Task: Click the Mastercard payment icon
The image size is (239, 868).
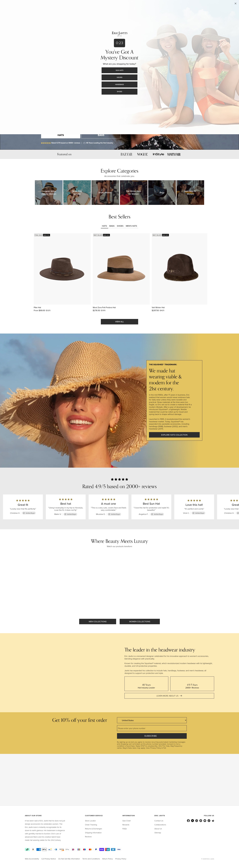Action: coord(90,849)
